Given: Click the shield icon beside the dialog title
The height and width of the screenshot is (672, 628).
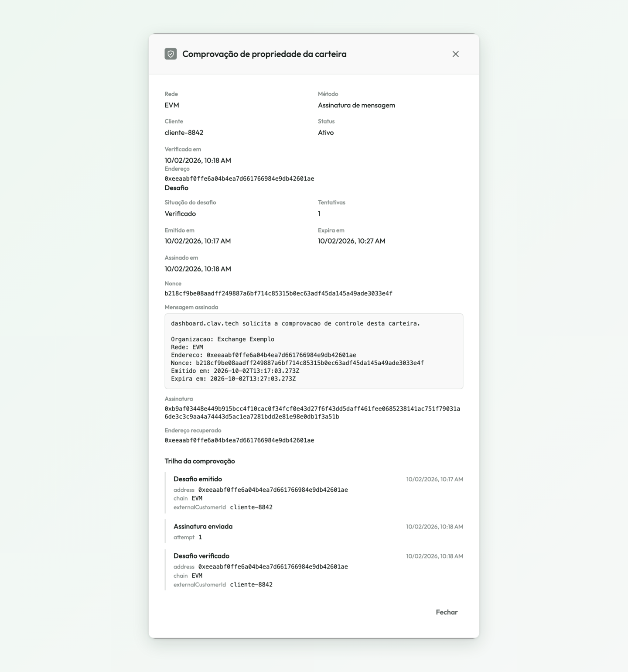Looking at the screenshot, I should pos(171,54).
